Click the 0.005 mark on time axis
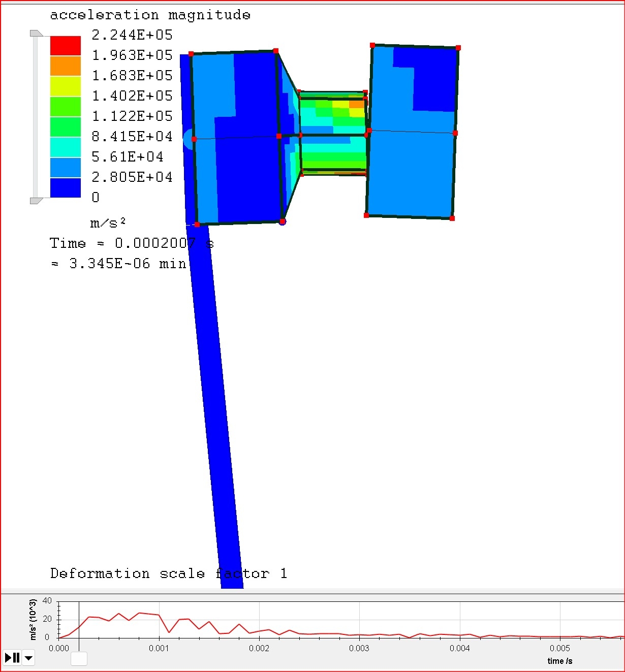The height and width of the screenshot is (672, 625). 560,648
